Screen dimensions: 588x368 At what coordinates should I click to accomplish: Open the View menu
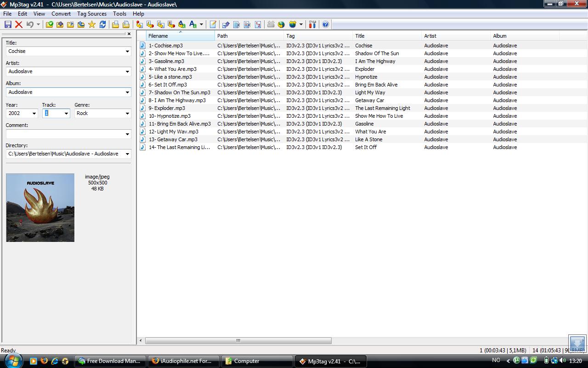point(39,14)
